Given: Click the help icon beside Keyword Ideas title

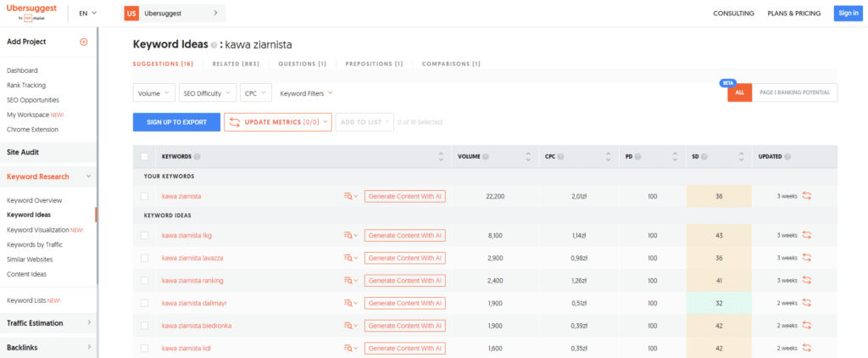Looking at the screenshot, I should [214, 45].
